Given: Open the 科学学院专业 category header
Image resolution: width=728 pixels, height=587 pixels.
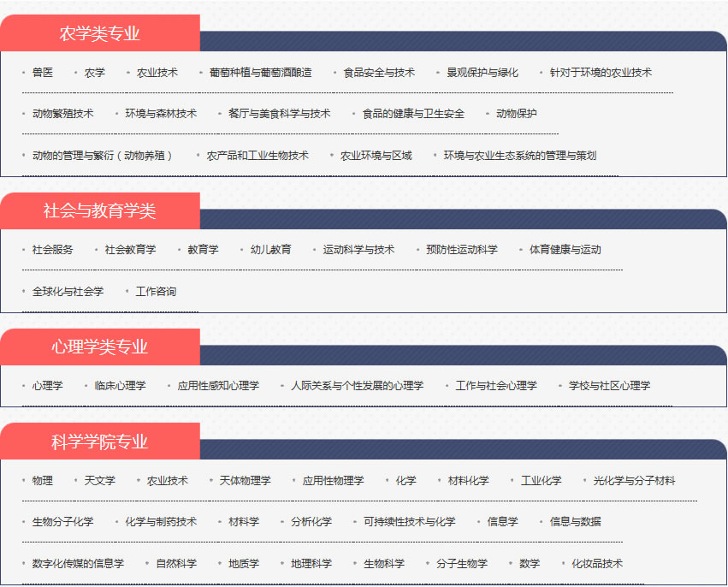Looking at the screenshot, I should click(x=100, y=442).
